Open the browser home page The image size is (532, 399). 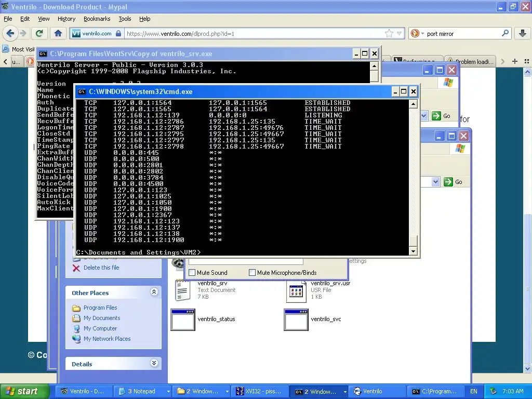tap(58, 33)
